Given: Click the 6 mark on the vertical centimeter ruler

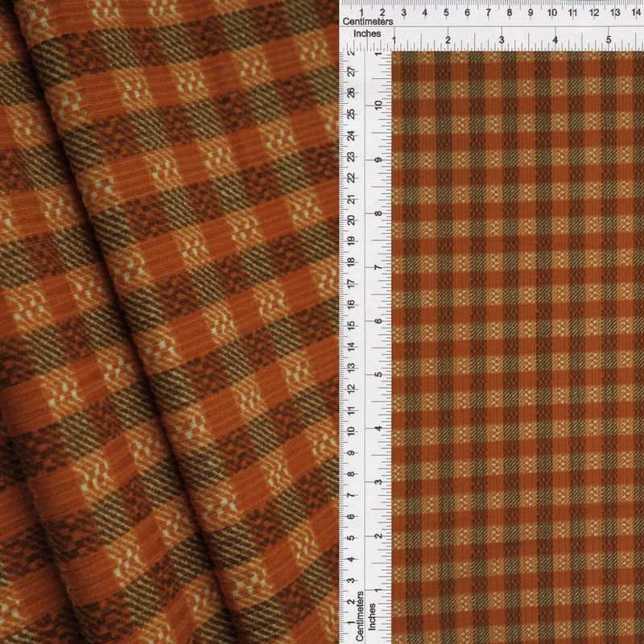Looking at the screenshot, I should [x=351, y=516].
